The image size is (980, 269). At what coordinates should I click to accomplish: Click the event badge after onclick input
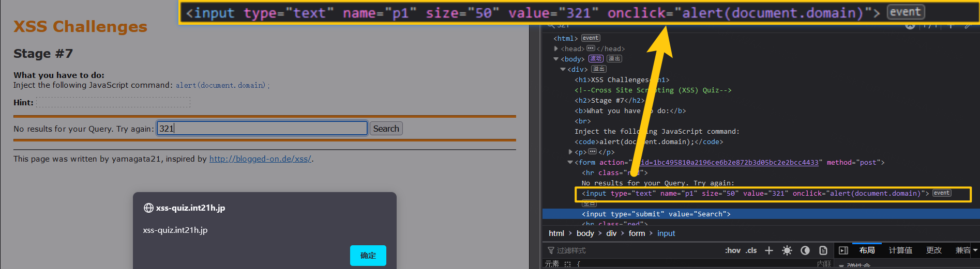coord(941,193)
